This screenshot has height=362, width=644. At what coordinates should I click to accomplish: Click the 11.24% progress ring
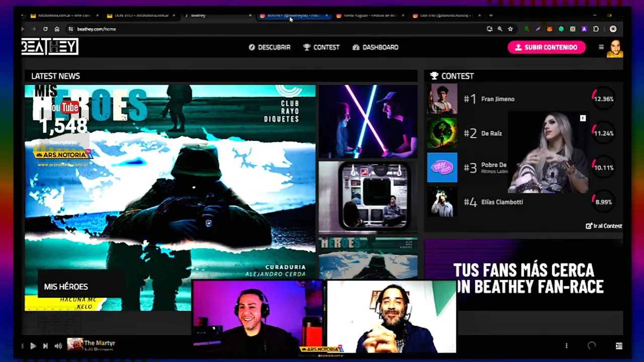(x=603, y=133)
